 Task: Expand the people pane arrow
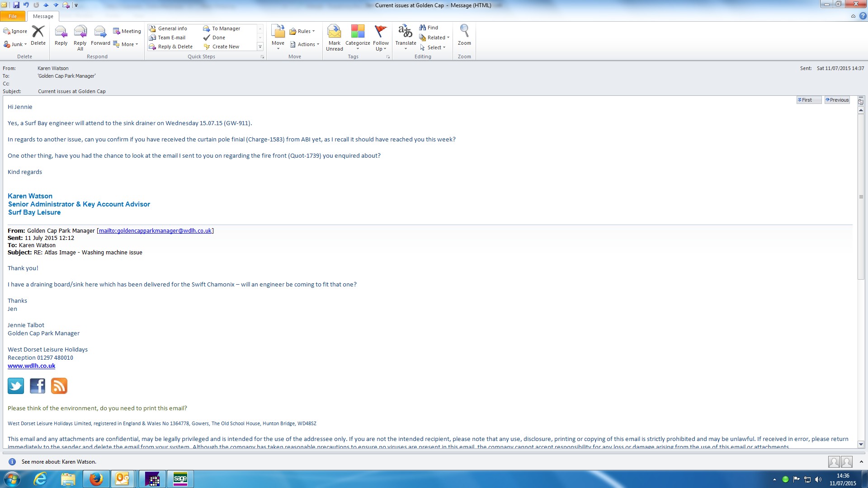(861, 462)
